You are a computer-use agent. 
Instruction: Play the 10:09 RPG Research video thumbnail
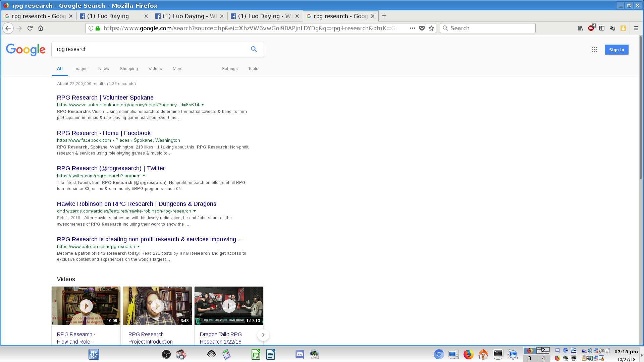86,306
